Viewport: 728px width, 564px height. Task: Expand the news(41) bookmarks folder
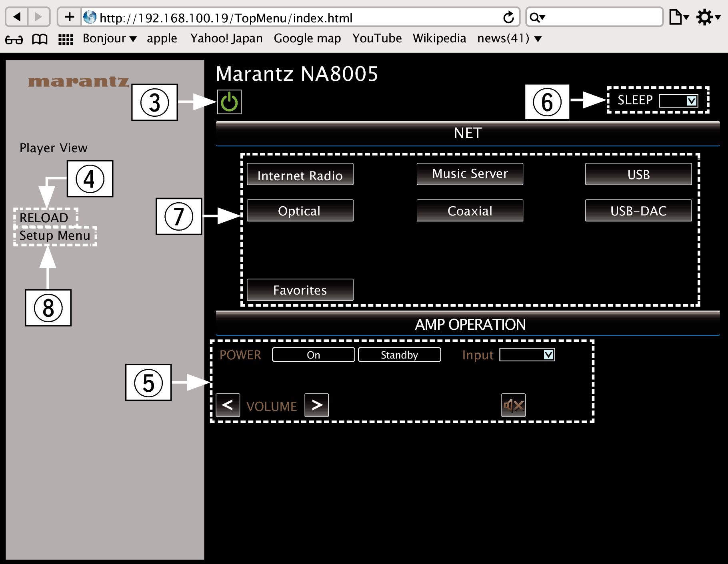509,38
